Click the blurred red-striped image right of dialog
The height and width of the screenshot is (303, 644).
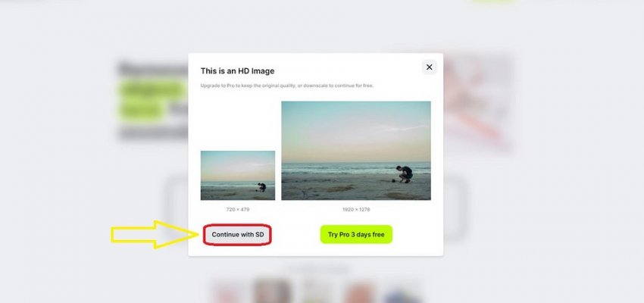coord(479,103)
